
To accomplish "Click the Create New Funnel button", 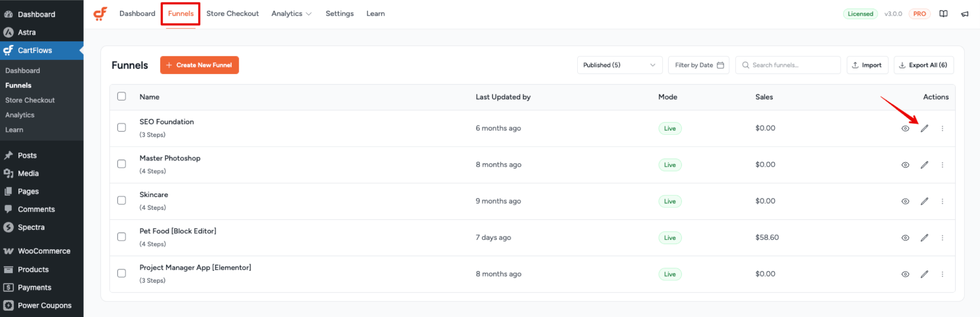I will (200, 65).
